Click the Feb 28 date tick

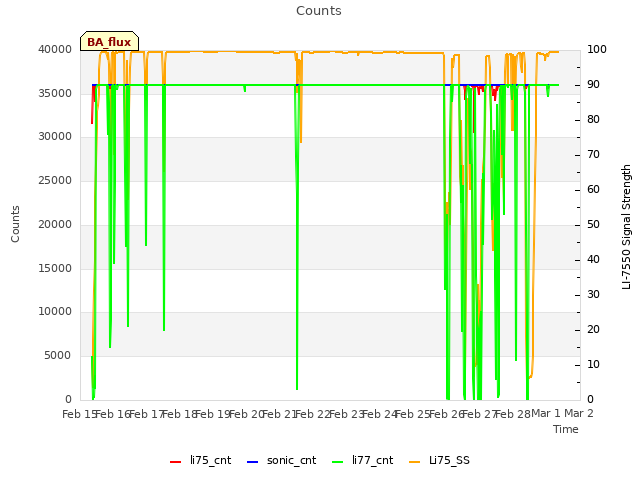coord(513,414)
